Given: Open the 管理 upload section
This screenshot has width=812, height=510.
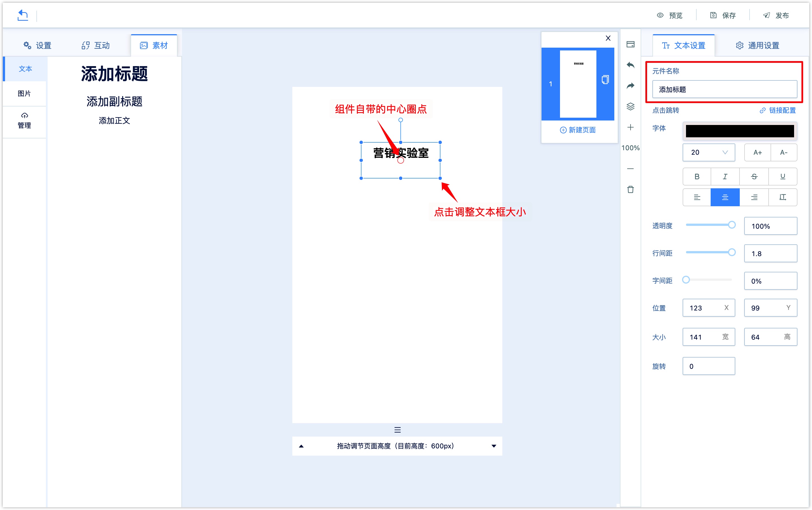Looking at the screenshot, I should [24, 121].
